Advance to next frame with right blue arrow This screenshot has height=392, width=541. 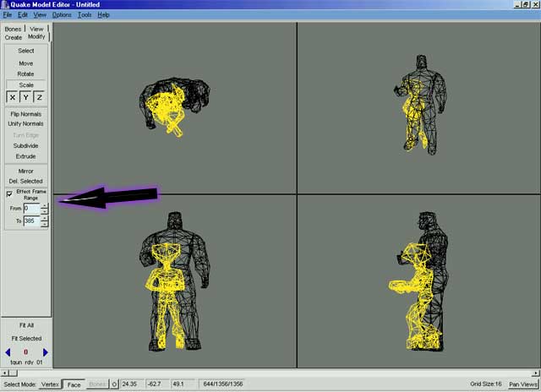(x=46, y=351)
